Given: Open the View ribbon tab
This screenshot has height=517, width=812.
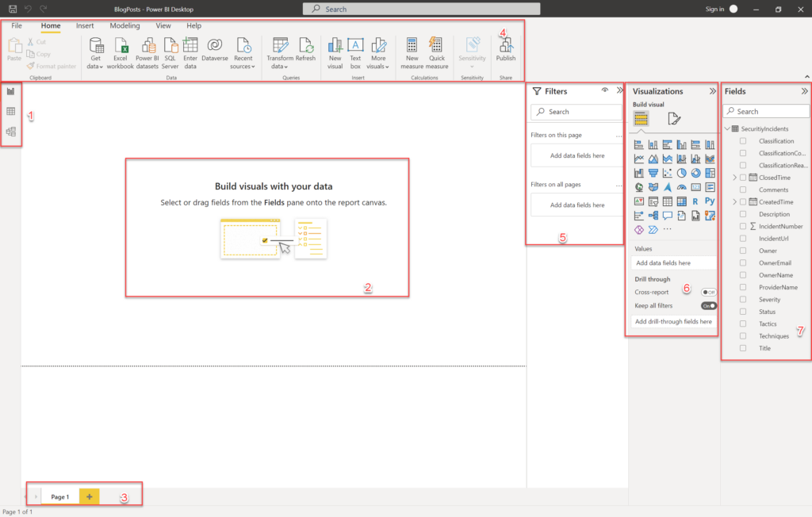Looking at the screenshot, I should (x=163, y=25).
